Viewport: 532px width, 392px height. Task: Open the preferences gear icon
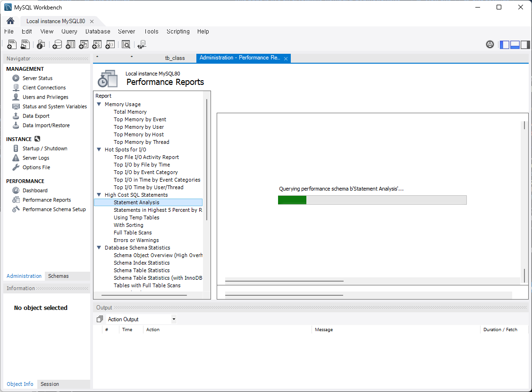[490, 44]
